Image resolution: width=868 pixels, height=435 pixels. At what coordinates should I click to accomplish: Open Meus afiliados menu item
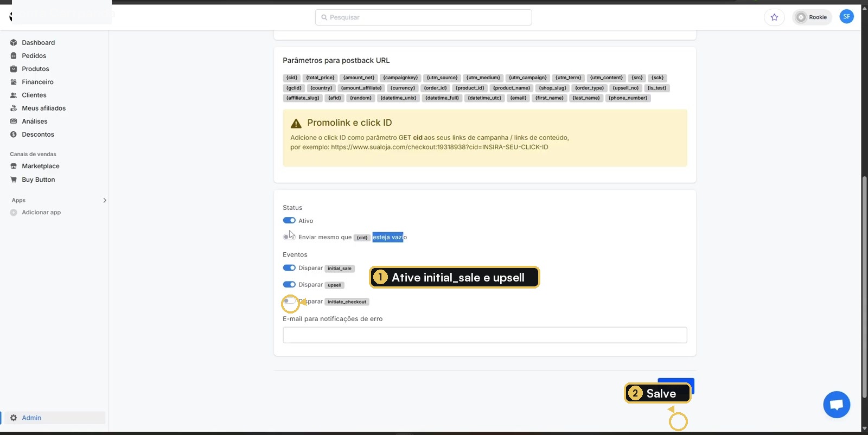(43, 108)
